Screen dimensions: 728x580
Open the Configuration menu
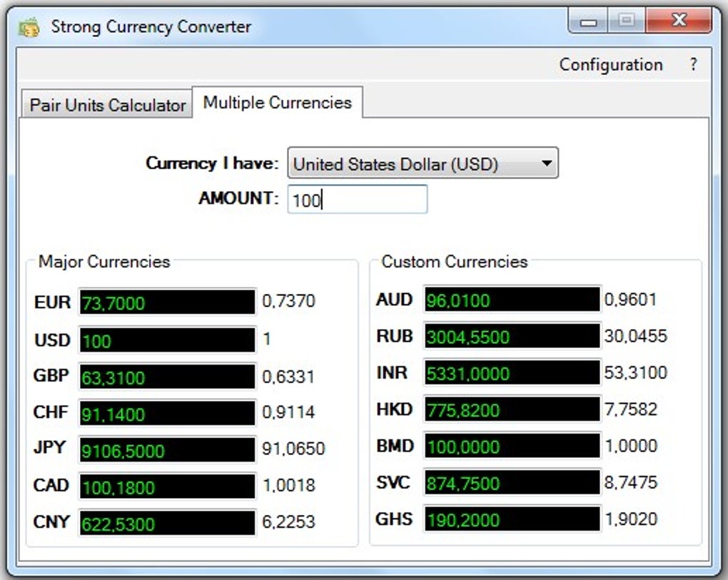pos(610,64)
